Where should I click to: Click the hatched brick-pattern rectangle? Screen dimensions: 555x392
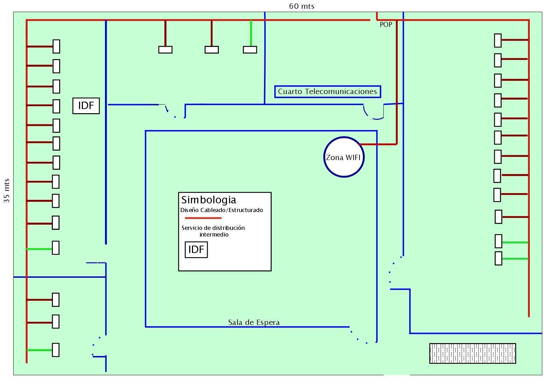coord(473,353)
